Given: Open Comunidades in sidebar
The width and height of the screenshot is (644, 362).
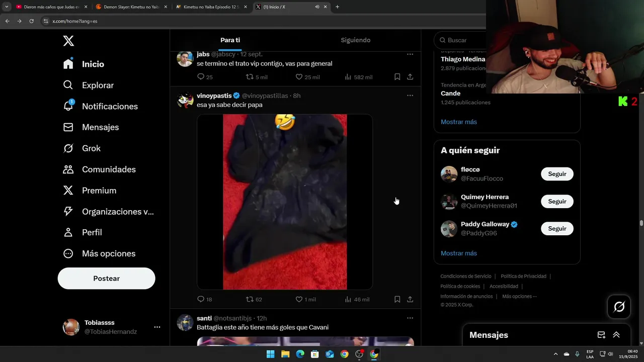Looking at the screenshot, I should coord(99,169).
